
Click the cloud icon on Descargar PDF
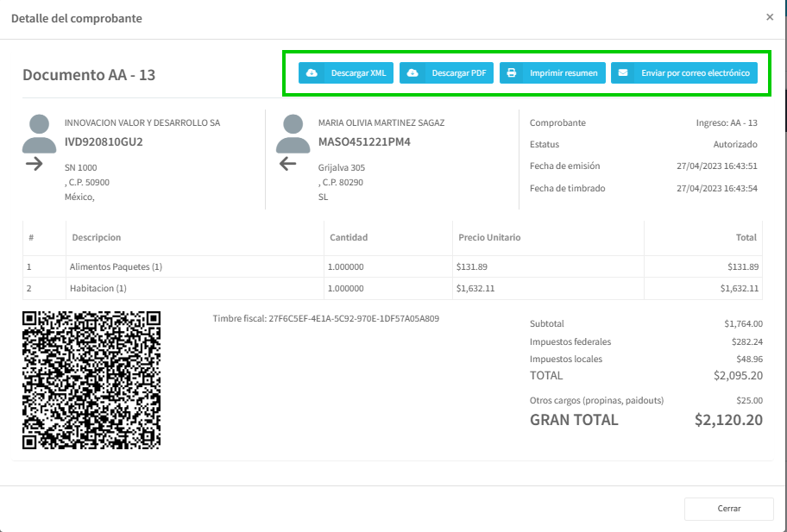pyautogui.click(x=412, y=72)
